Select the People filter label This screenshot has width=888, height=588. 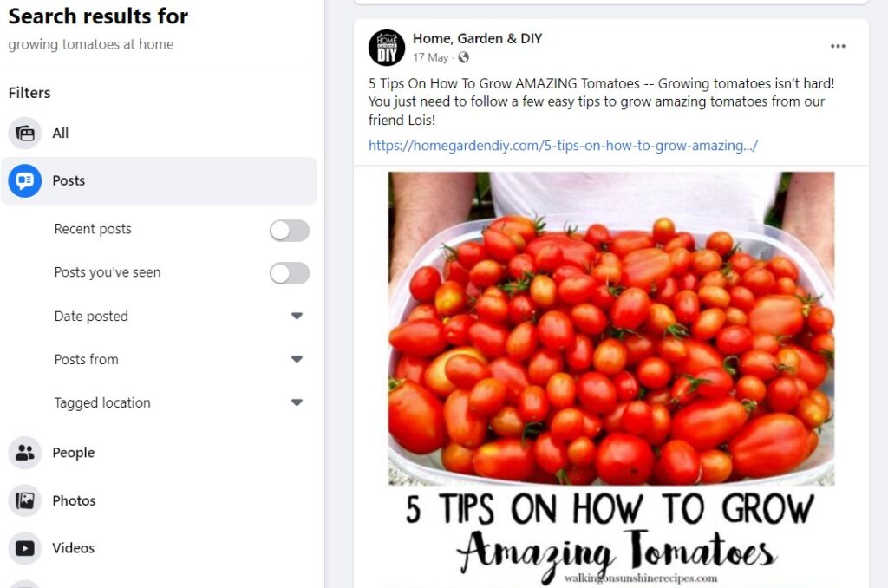click(73, 453)
